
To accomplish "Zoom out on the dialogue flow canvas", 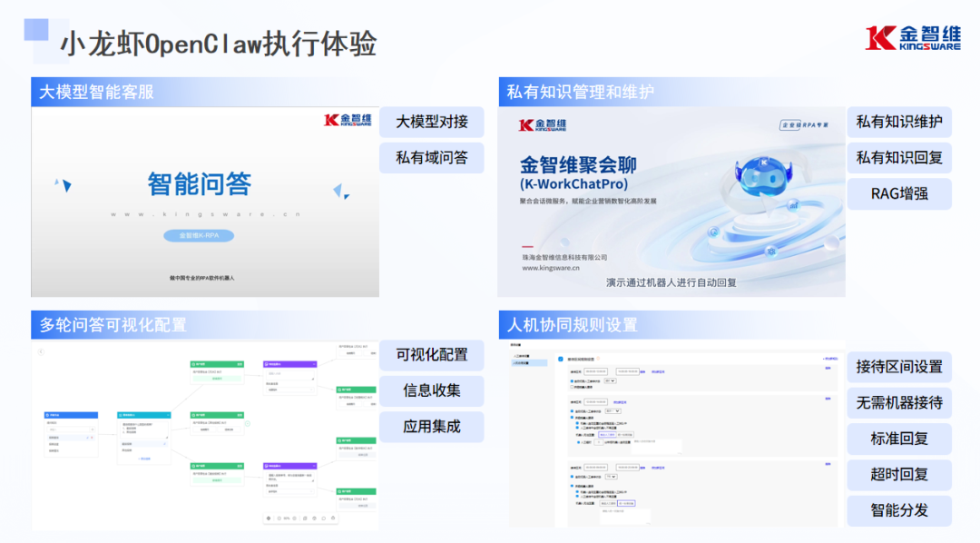I will [x=279, y=517].
